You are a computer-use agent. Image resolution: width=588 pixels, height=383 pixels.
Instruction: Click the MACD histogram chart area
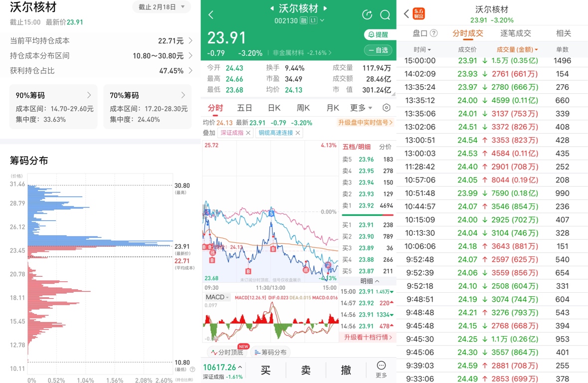[270, 322]
